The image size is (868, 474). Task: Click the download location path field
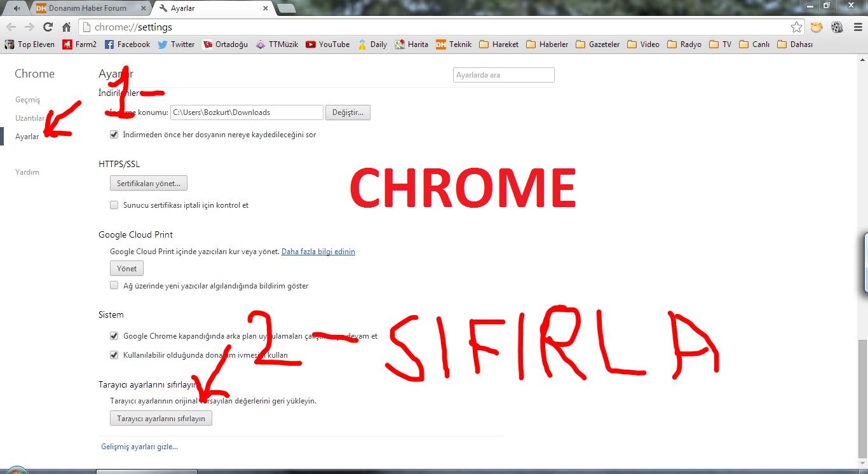[x=247, y=112]
